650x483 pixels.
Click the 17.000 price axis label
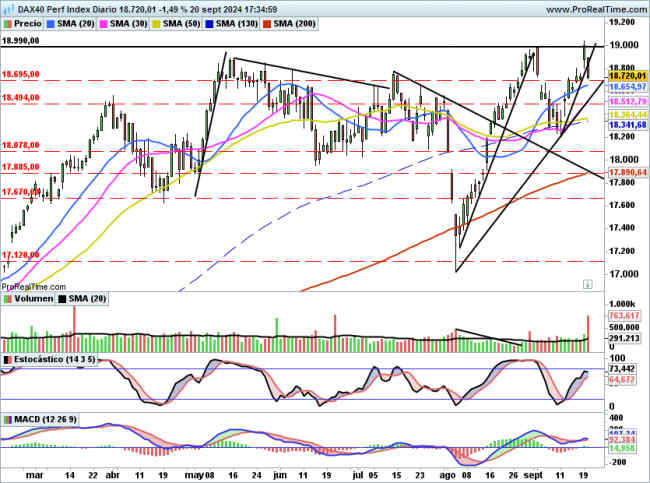click(623, 274)
